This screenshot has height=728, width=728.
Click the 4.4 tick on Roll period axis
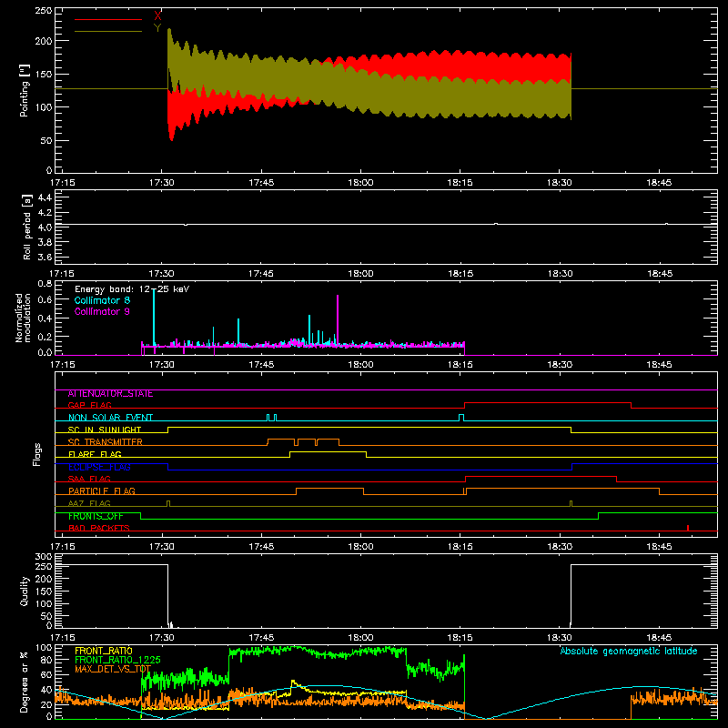click(x=45, y=197)
